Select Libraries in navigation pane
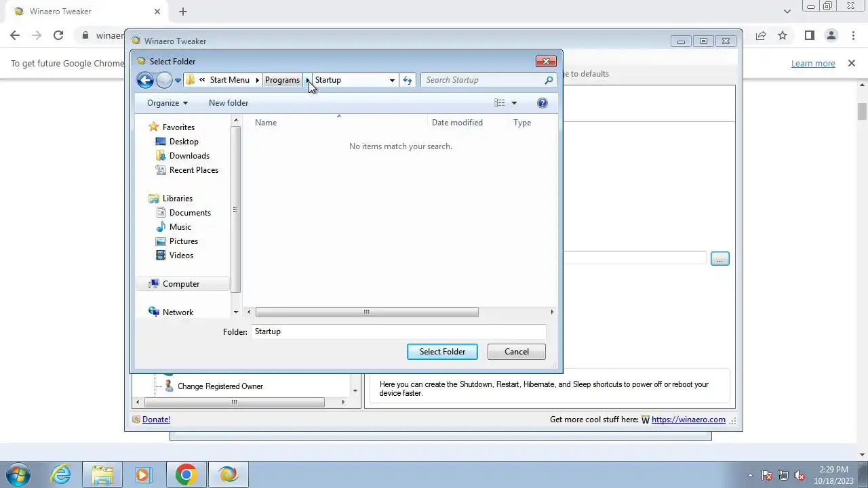This screenshot has height=488, width=868. point(178,199)
